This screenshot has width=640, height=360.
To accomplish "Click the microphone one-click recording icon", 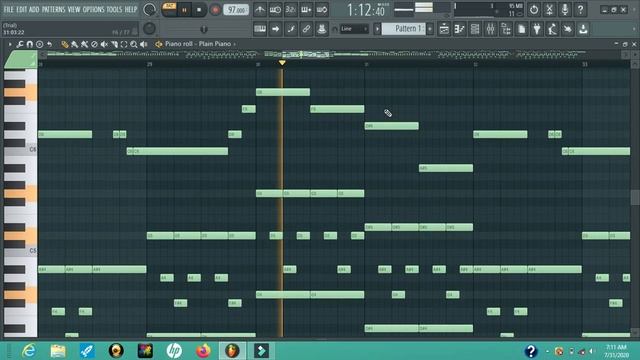I will tap(565, 9).
